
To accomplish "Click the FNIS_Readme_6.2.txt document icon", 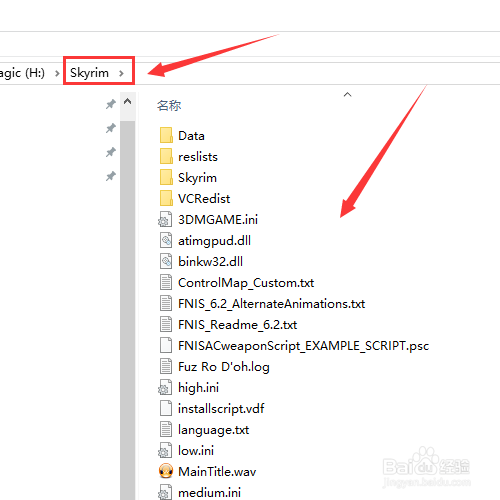I will (166, 325).
